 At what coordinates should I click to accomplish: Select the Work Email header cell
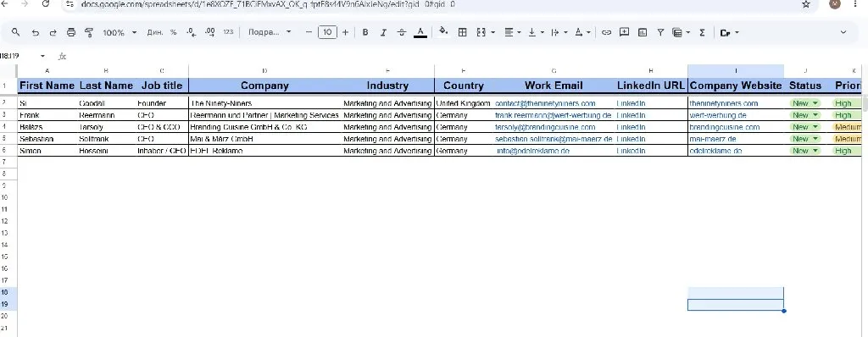(x=554, y=86)
